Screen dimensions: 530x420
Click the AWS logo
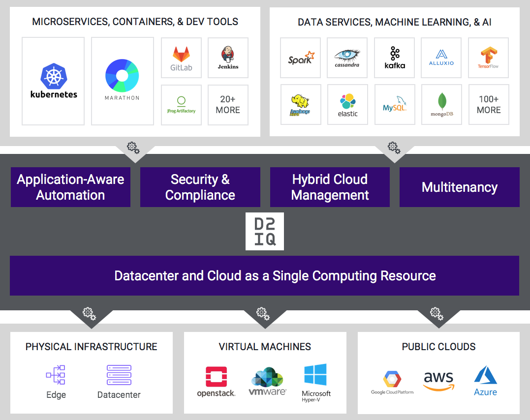click(x=438, y=381)
